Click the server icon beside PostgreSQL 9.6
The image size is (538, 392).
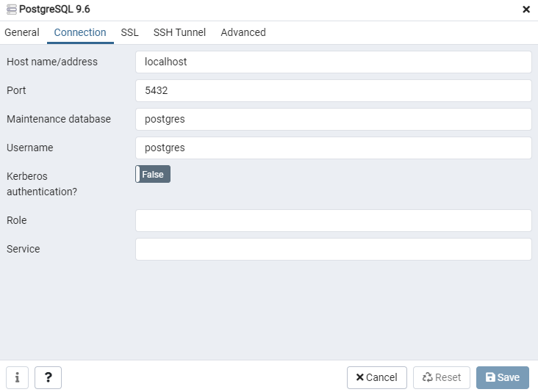tap(11, 10)
